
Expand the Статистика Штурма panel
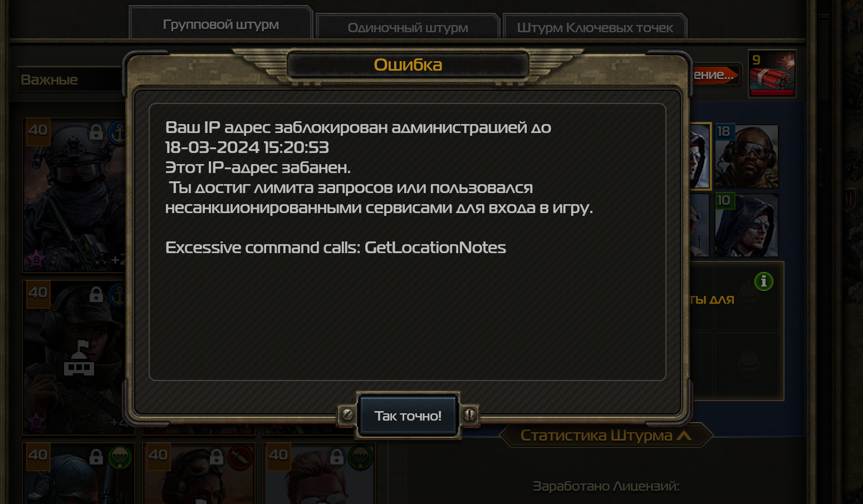click(606, 436)
